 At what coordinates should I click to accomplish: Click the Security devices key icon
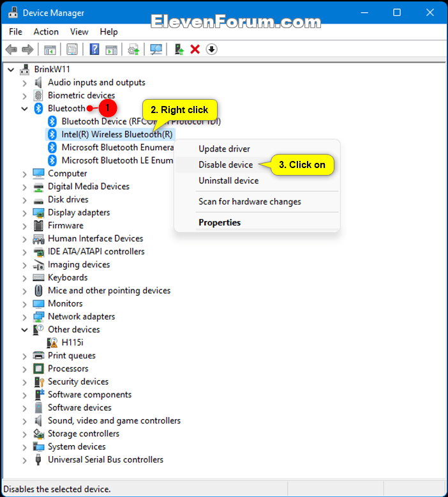pos(39,381)
